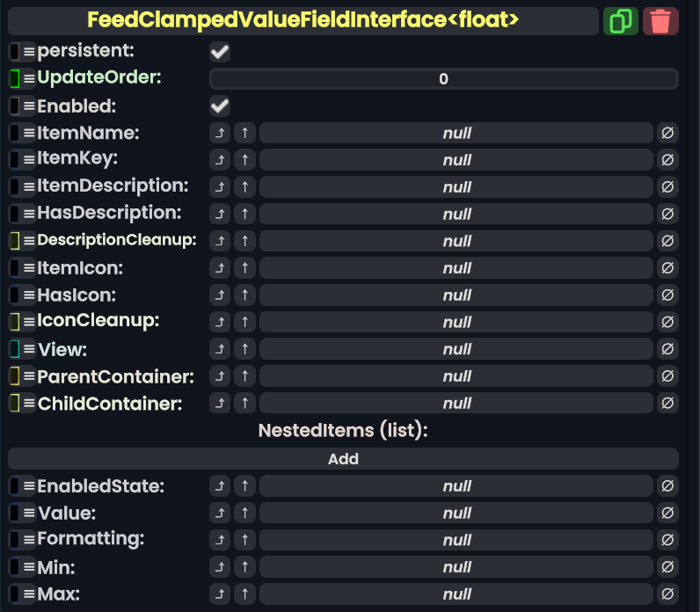Toggle the Enabled checkbox
Viewport: 700px width, 612px height.
click(220, 106)
